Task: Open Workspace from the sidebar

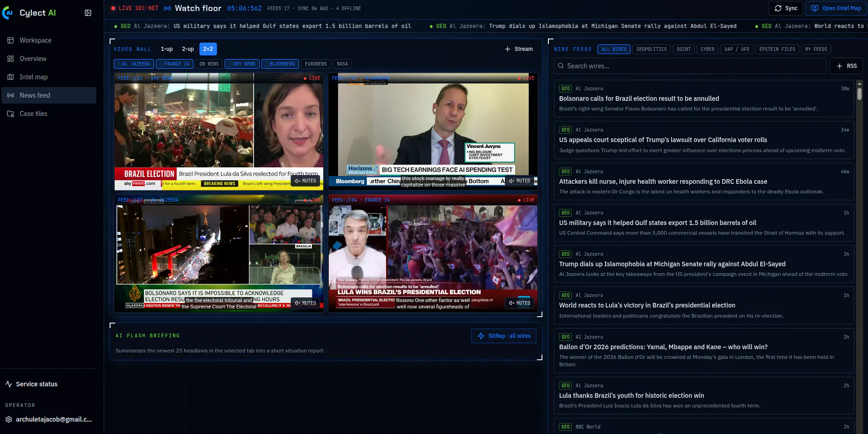Action: coord(49,40)
